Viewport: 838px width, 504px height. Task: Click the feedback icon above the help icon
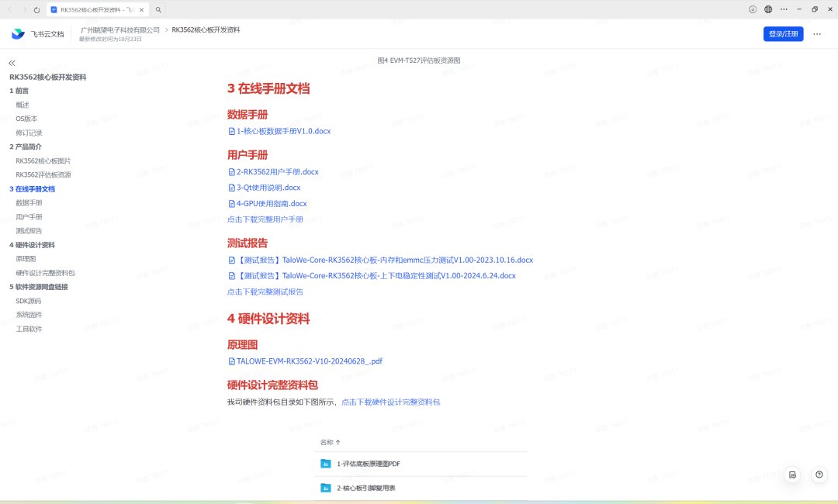[x=791, y=475]
